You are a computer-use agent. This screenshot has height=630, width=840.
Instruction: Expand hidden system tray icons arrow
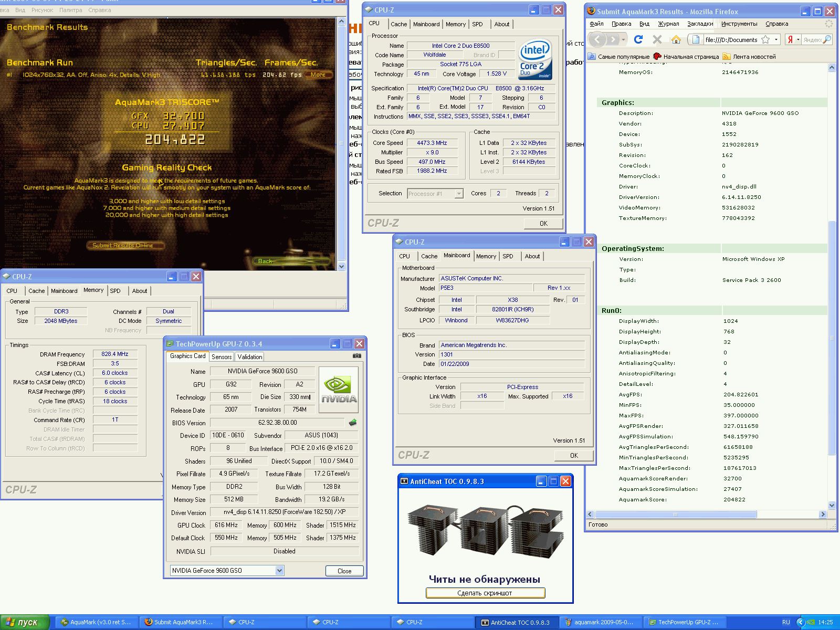pyautogui.click(x=800, y=622)
